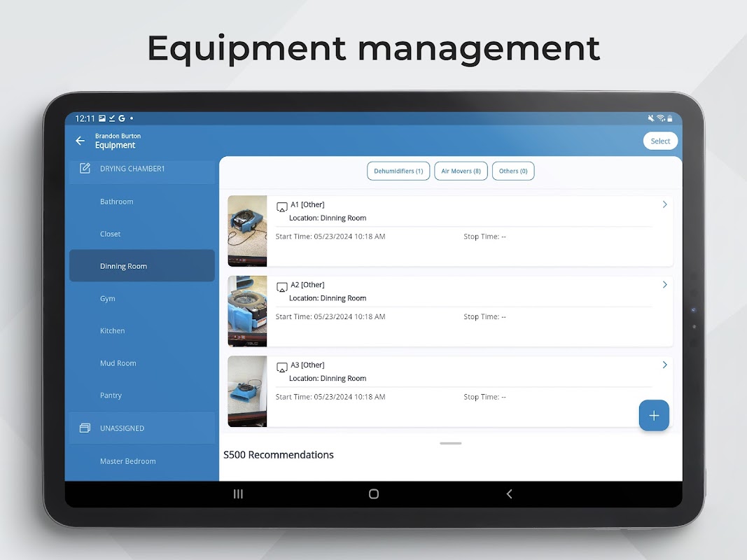
Task: Tap A3's Location: Dinning Room text
Action: [328, 378]
